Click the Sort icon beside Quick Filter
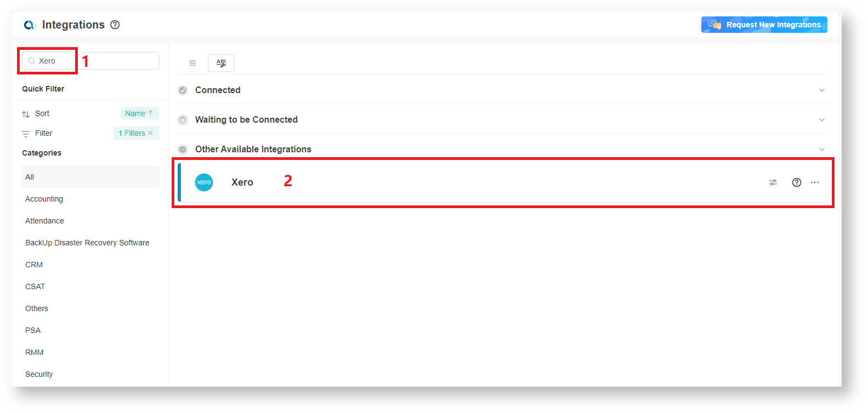 (25, 113)
